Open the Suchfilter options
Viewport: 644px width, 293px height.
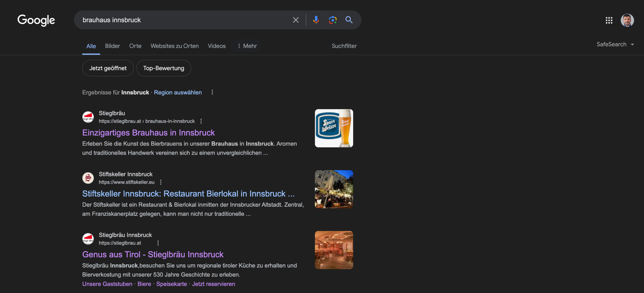[x=344, y=46]
